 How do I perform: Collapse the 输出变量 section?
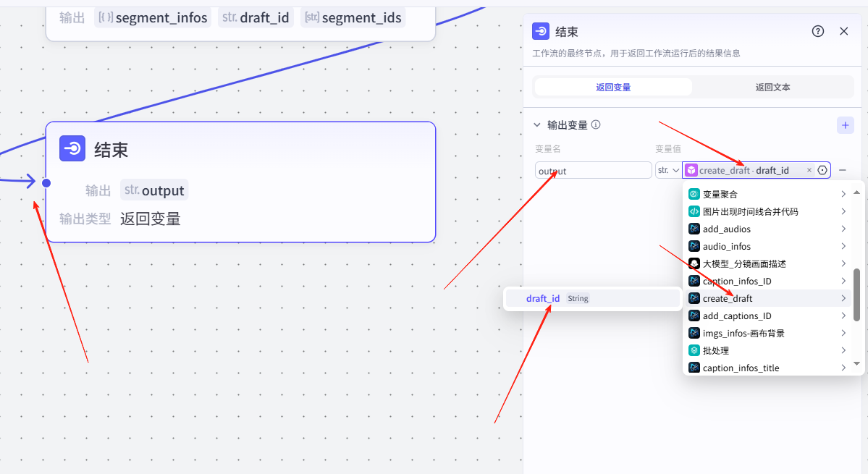(x=537, y=125)
